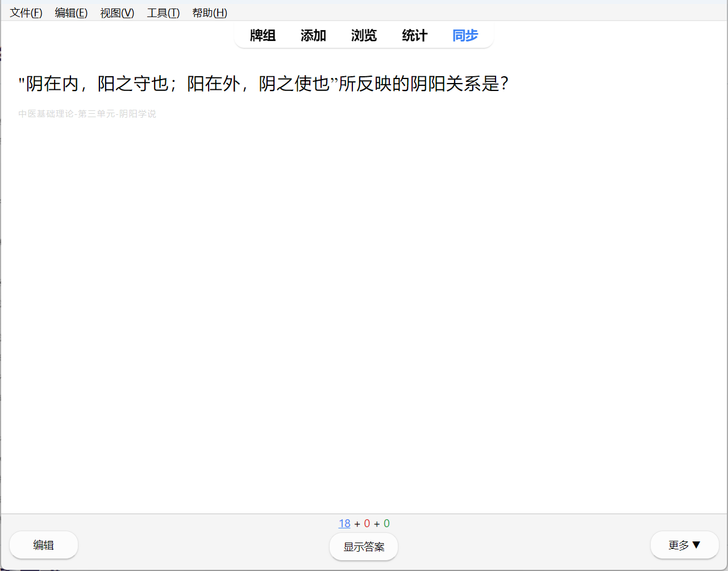The height and width of the screenshot is (571, 728).
Task: Click 同步 to sync collection
Action: (465, 35)
